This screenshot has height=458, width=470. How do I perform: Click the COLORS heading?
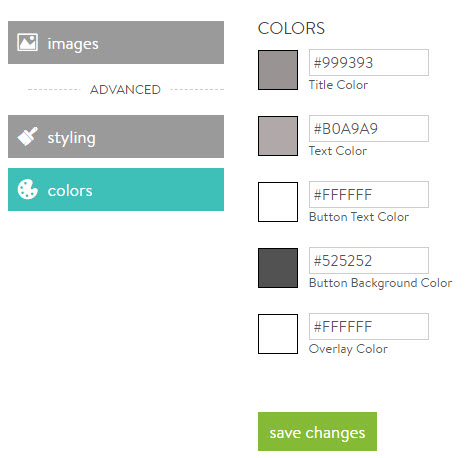click(291, 28)
